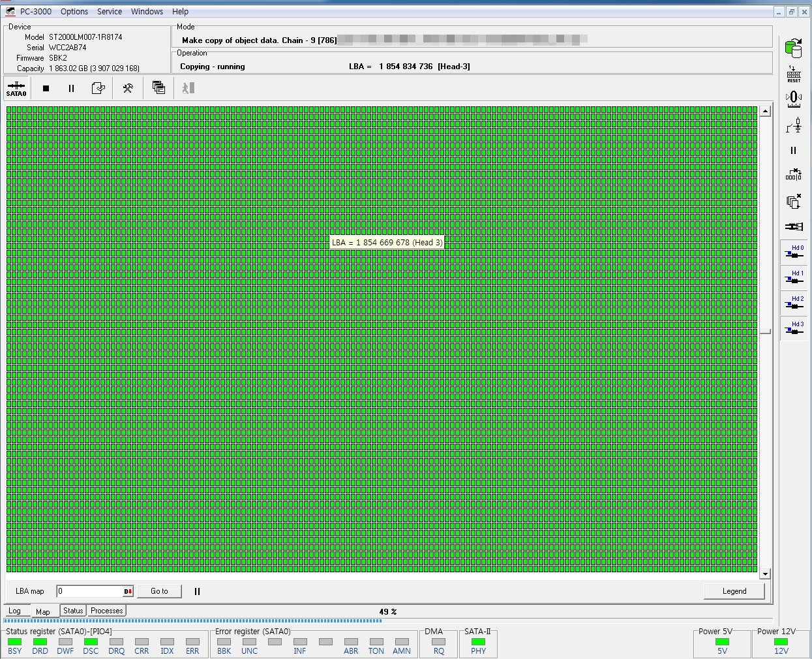This screenshot has height=659, width=812.
Task: Click the Power 12V indicator
Action: click(781, 642)
